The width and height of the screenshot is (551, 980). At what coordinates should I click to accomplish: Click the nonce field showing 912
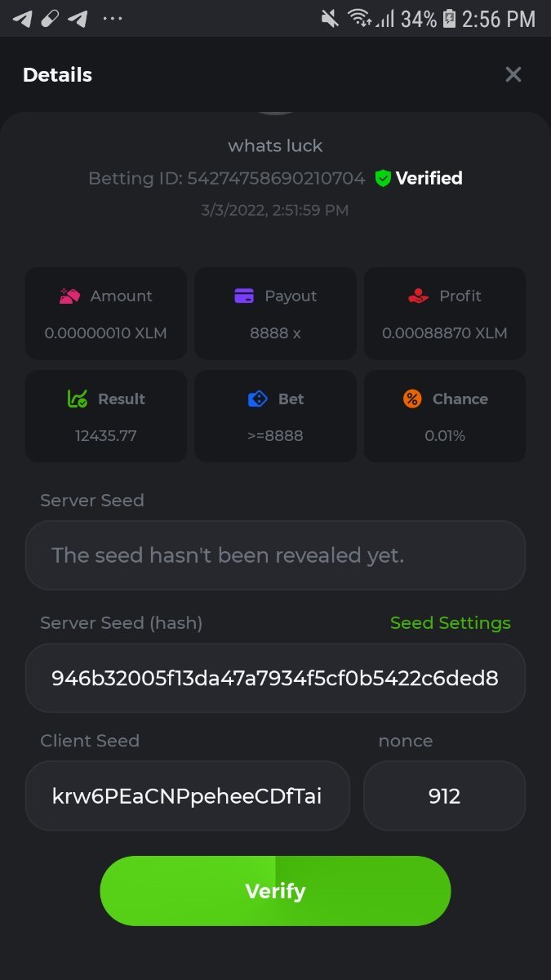tap(444, 796)
